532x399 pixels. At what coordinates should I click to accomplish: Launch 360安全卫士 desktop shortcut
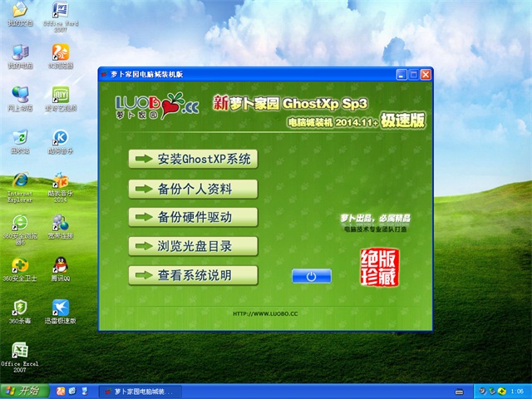pos(19,266)
